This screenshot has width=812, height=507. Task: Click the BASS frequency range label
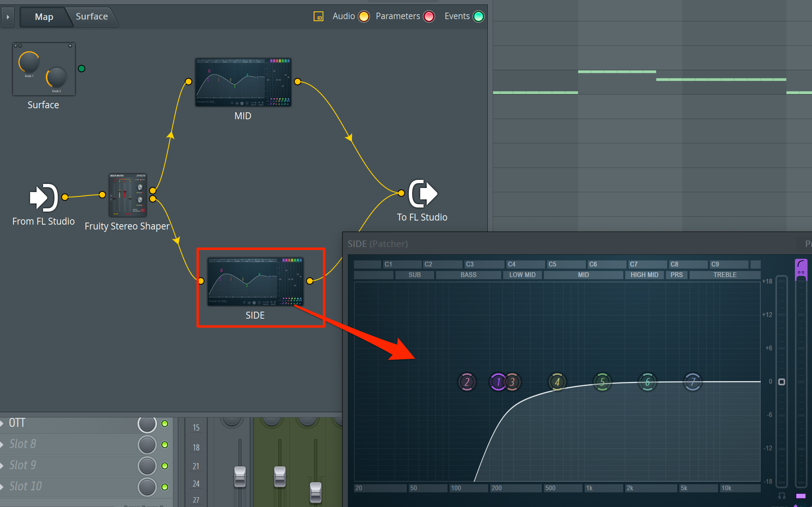tap(468, 275)
